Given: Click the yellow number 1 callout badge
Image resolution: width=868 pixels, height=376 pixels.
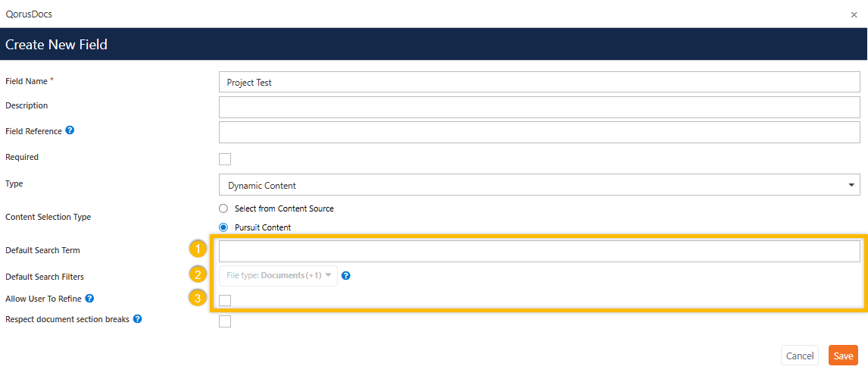Looking at the screenshot, I should (198, 249).
